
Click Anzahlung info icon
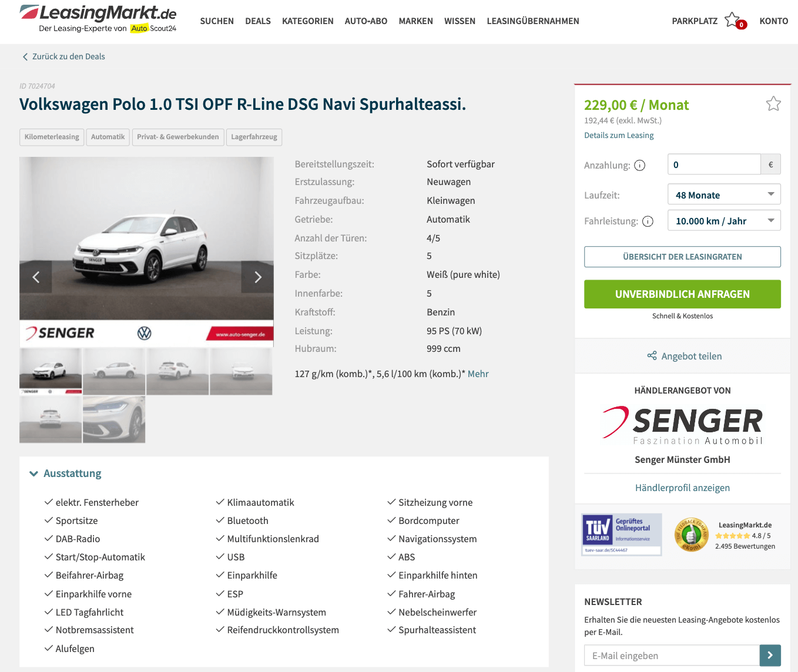pos(640,166)
